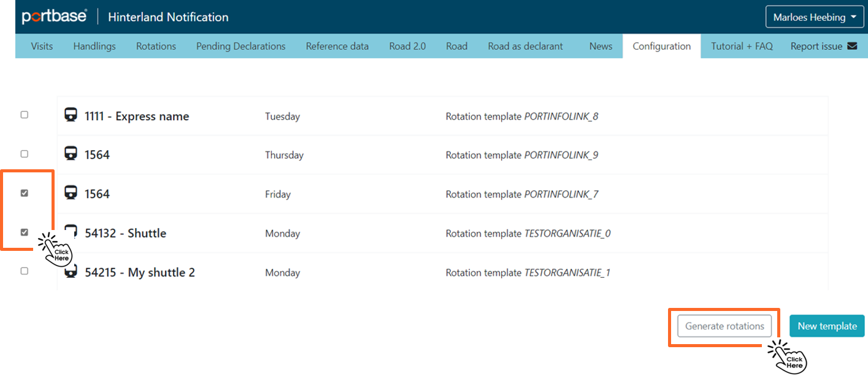
Task: Open Pending Declarations tab
Action: pyautogui.click(x=241, y=46)
